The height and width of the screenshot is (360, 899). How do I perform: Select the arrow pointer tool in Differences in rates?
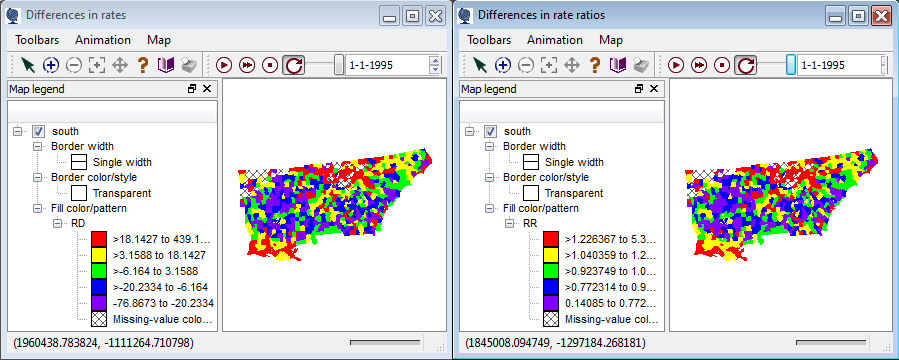click(x=28, y=65)
